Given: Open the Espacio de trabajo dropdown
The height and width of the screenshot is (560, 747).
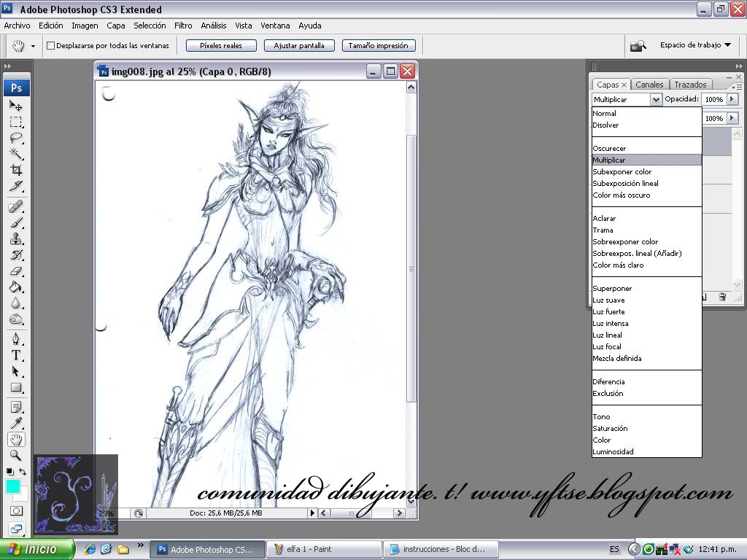Looking at the screenshot, I should [695, 44].
